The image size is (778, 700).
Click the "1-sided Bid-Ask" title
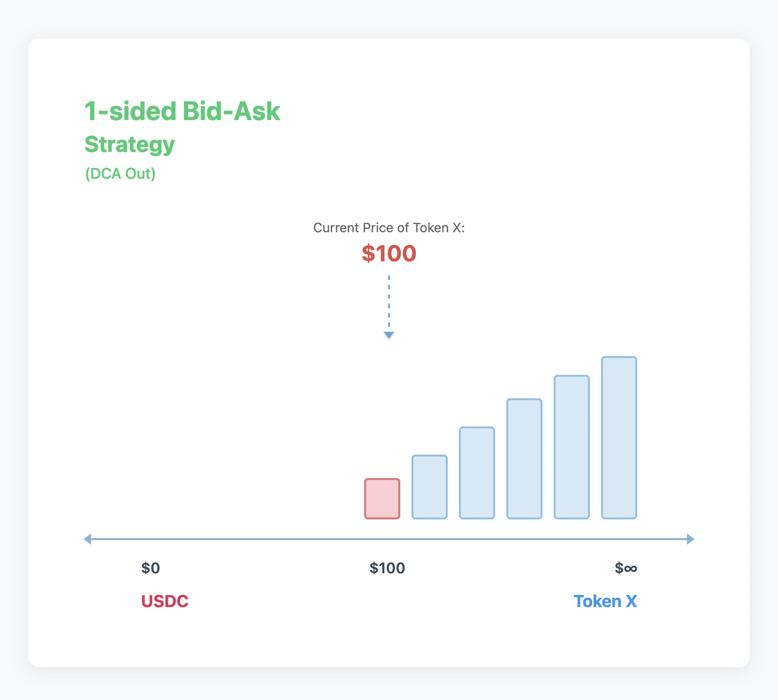click(x=182, y=111)
